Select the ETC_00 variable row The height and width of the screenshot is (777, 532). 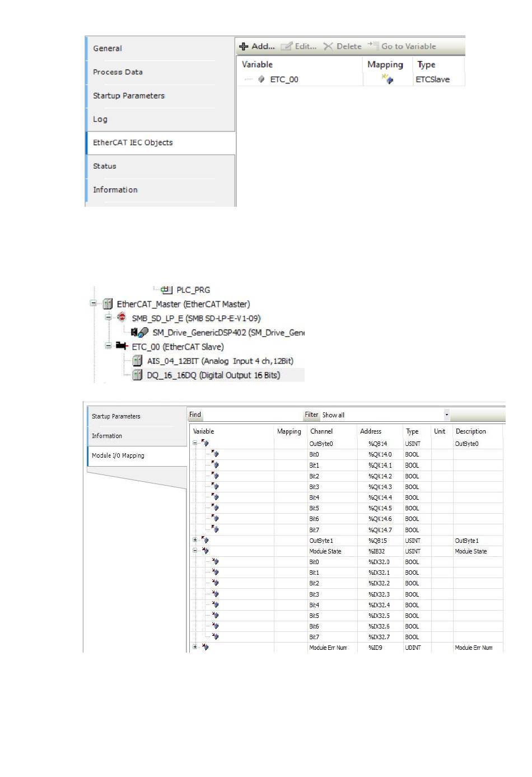tap(284, 80)
